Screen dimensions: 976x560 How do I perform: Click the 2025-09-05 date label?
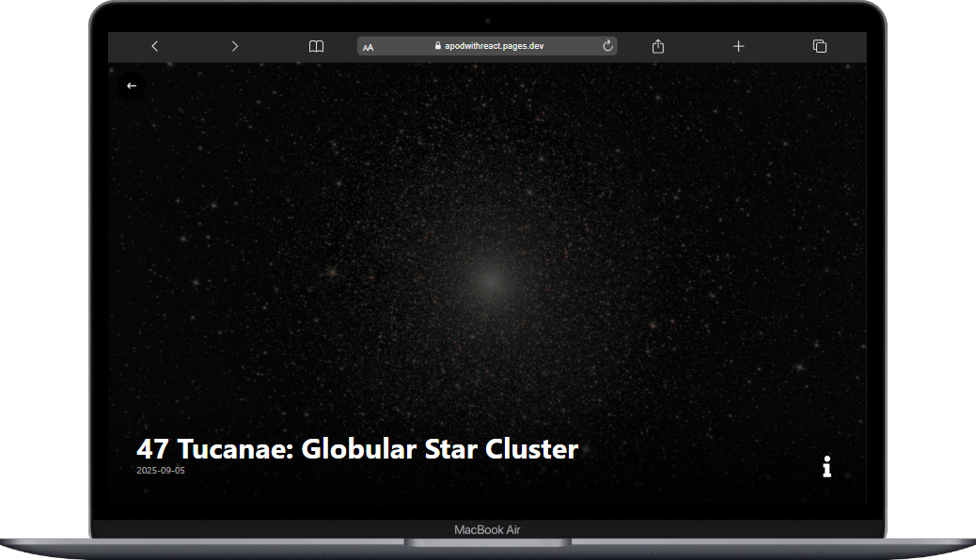(160, 471)
